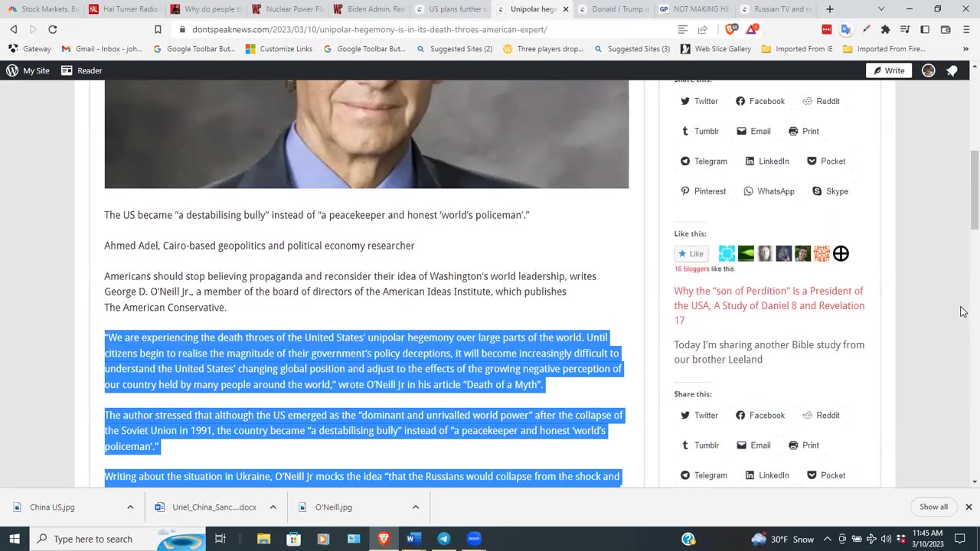Open the Extensions puzzle menu
This screenshot has height=551, width=980.
[886, 29]
